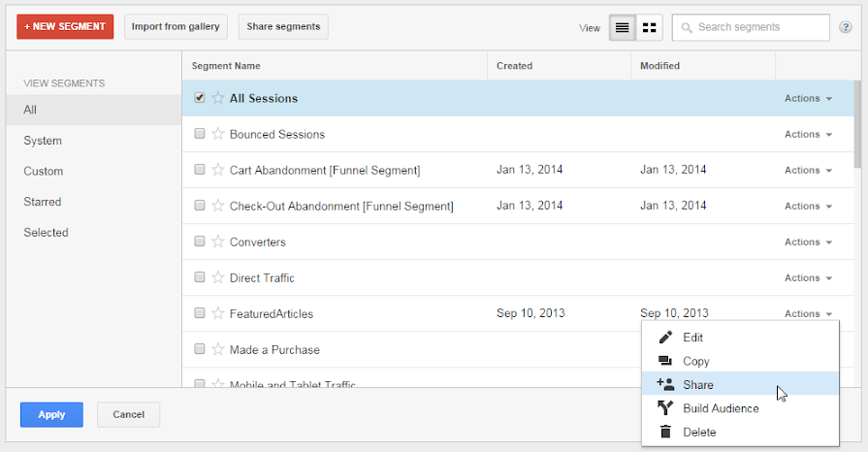Star the Direct Traffic segment

[218, 277]
